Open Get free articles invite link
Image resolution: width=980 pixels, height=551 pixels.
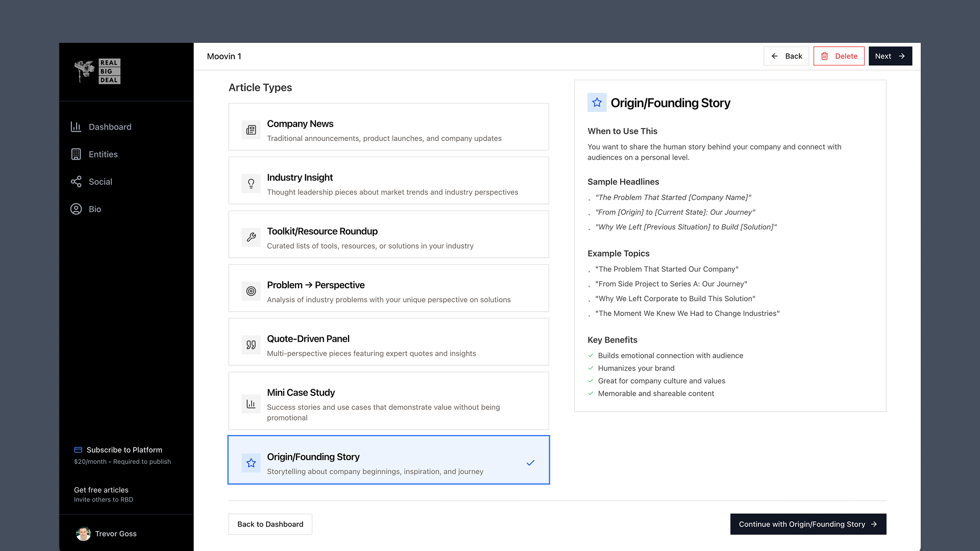101,490
